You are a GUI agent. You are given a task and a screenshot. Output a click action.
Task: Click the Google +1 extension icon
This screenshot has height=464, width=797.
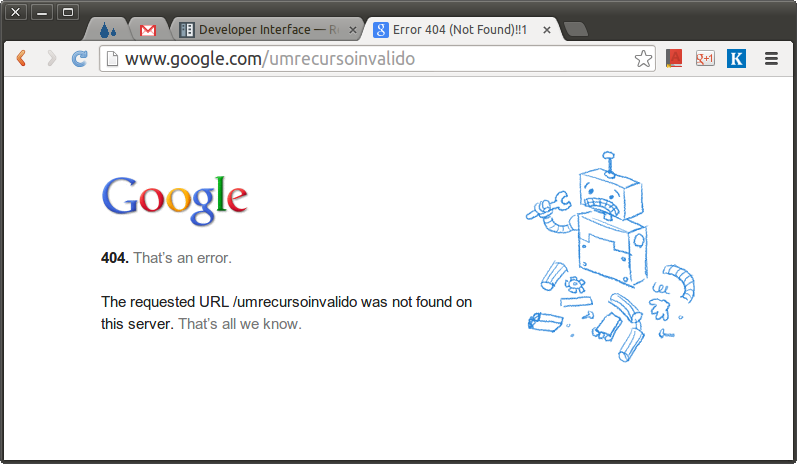[x=705, y=58]
